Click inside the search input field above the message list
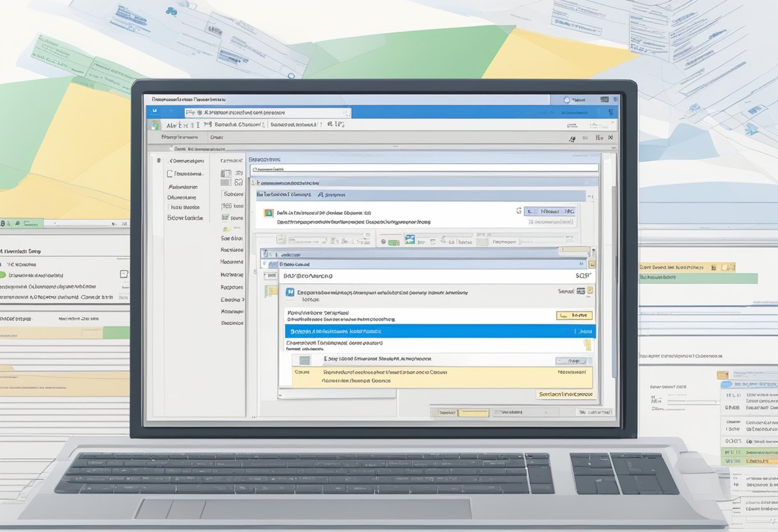This screenshot has width=778, height=532. (x=422, y=169)
